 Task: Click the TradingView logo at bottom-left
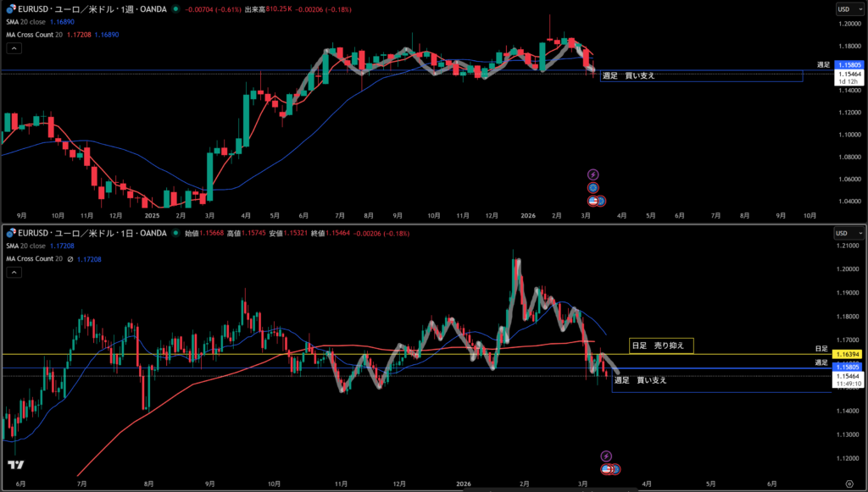point(15,465)
